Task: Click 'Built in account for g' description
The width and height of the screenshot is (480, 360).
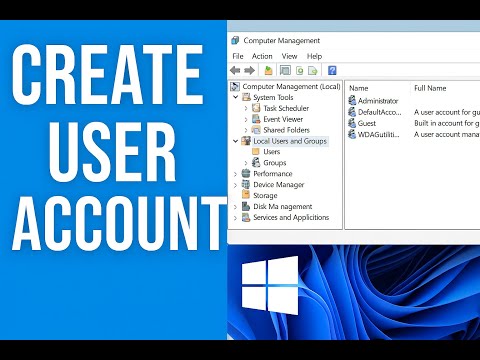Action: coord(447,123)
